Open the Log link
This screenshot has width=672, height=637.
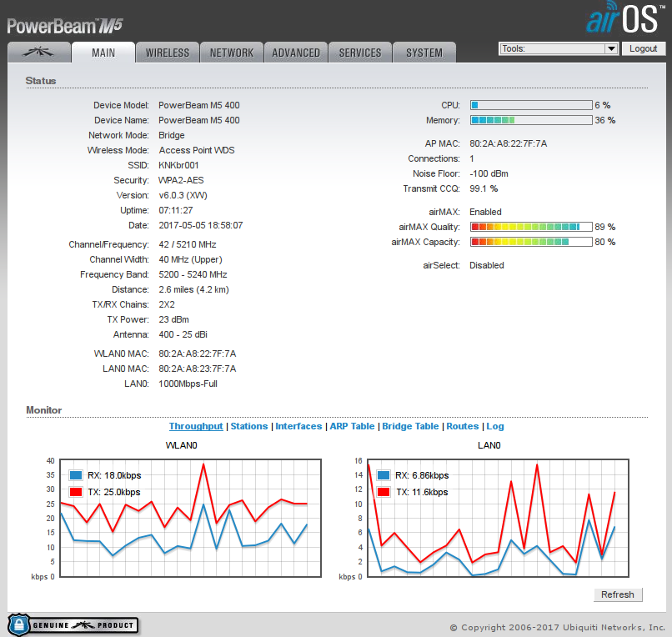tap(495, 426)
